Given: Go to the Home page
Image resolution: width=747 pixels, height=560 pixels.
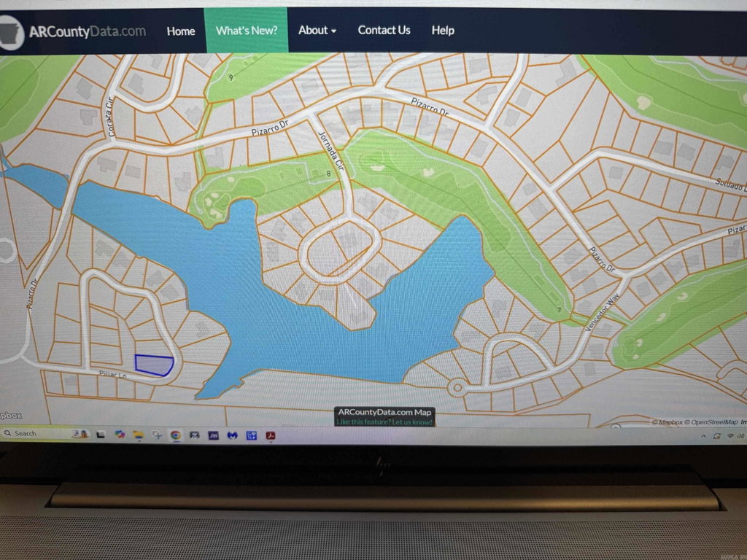Looking at the screenshot, I should point(181,31).
